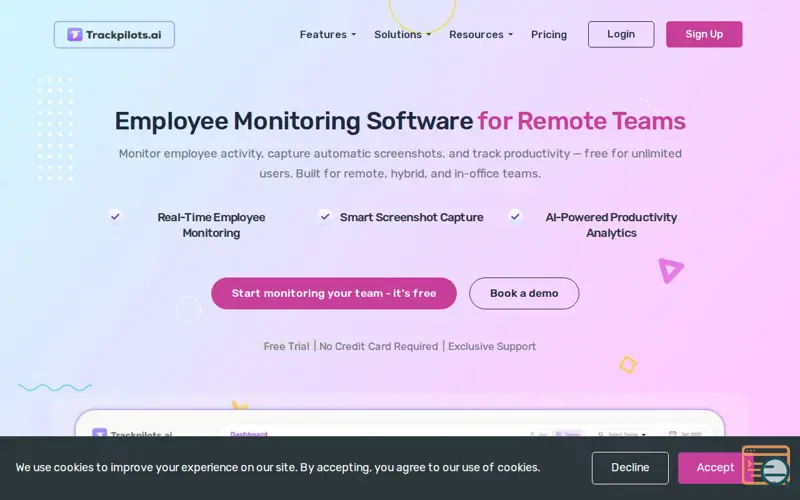Viewport: 800px width, 500px height.
Task: Click the dashboard preview thumbnail
Action: (400, 422)
